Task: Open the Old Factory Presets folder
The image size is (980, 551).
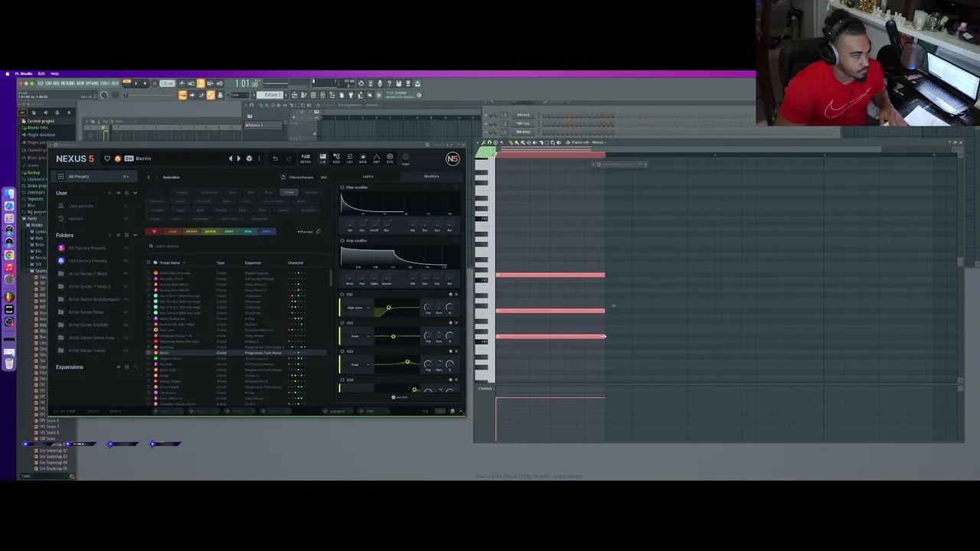Action: [x=87, y=261]
